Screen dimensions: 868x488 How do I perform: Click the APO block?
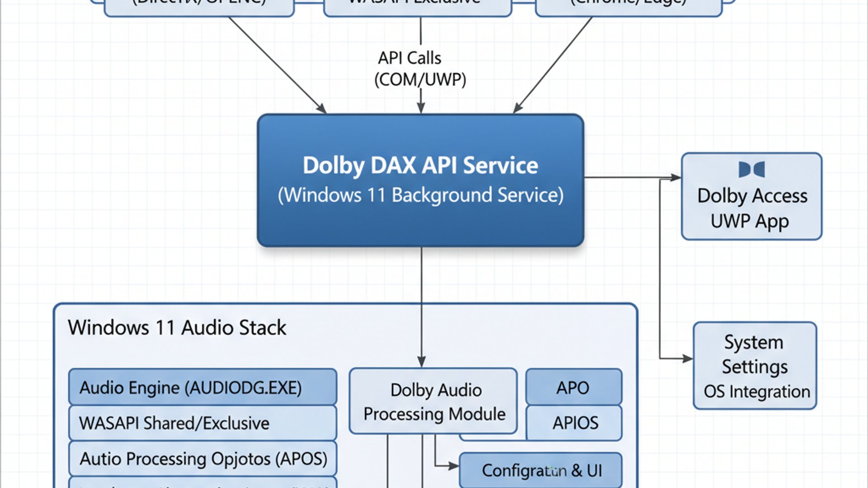(x=574, y=387)
